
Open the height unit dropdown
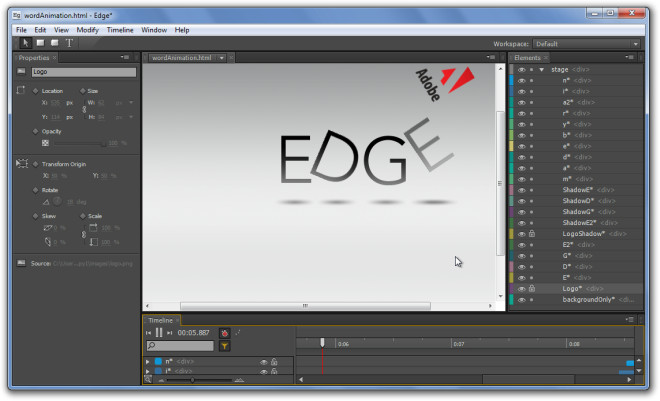(131, 117)
